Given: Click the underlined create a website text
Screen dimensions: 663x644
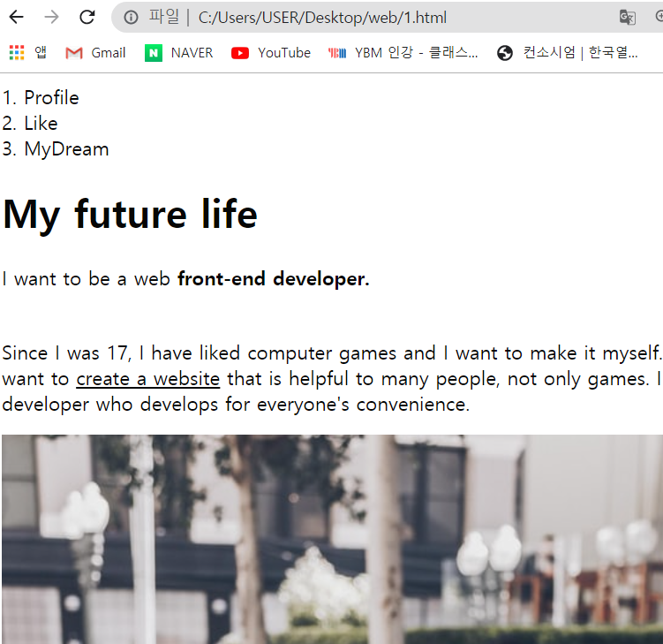Looking at the screenshot, I should (x=148, y=379).
